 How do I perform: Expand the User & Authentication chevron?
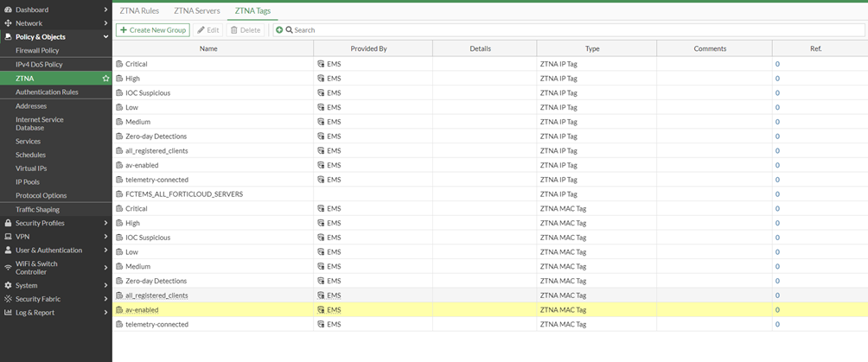pos(105,251)
